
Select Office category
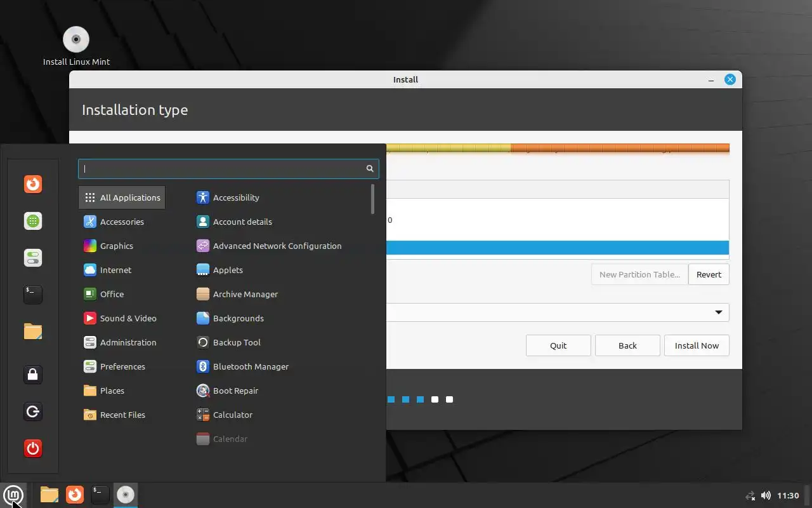click(x=122, y=294)
